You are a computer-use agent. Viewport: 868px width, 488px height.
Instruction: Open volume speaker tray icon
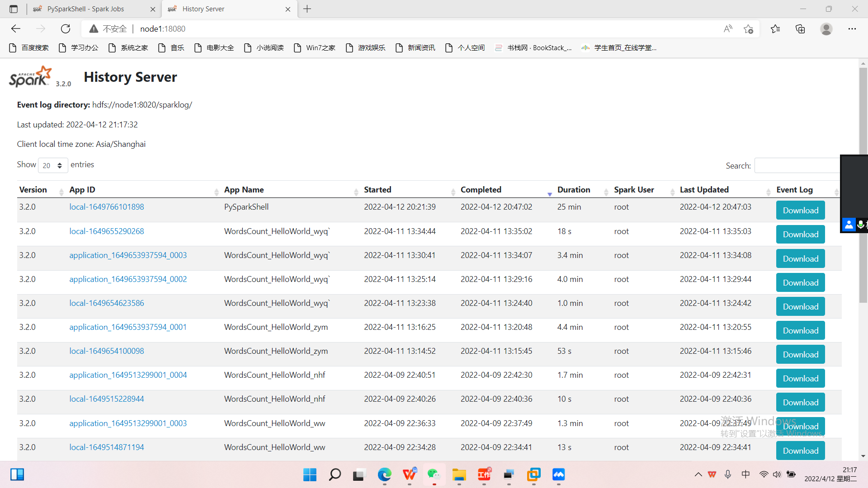point(777,474)
